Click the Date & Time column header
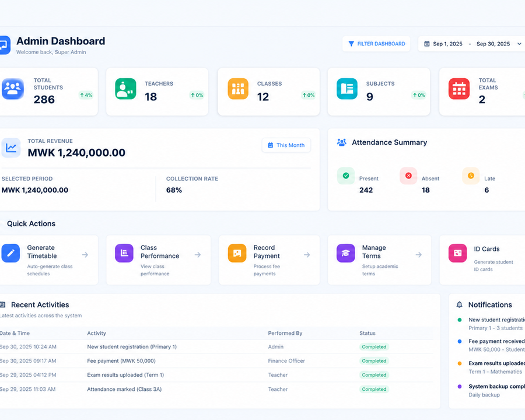The image size is (525, 420). click(x=15, y=333)
